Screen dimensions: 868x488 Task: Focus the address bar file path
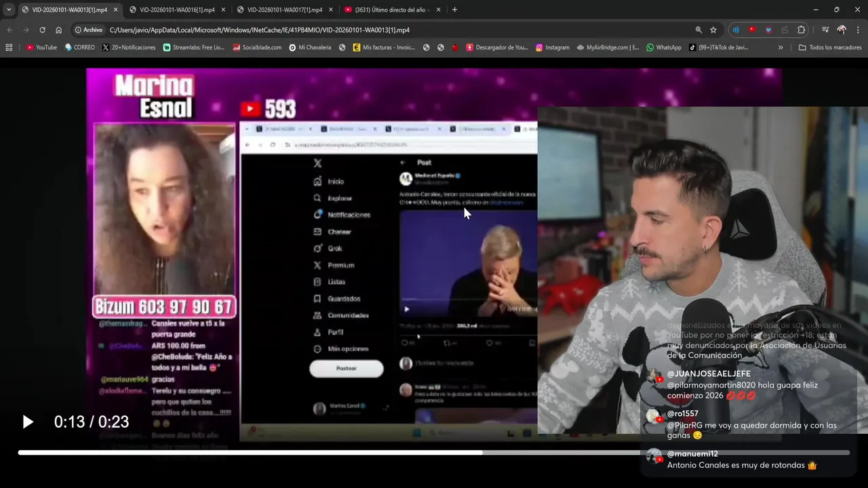click(x=260, y=30)
